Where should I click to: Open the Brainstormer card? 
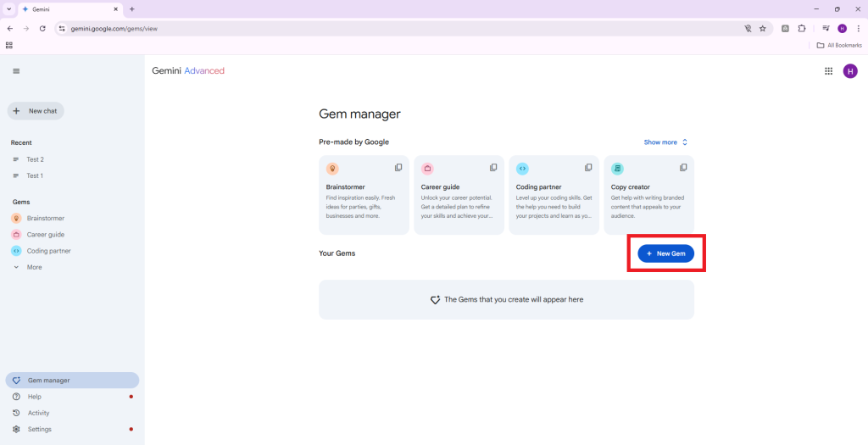(x=364, y=195)
